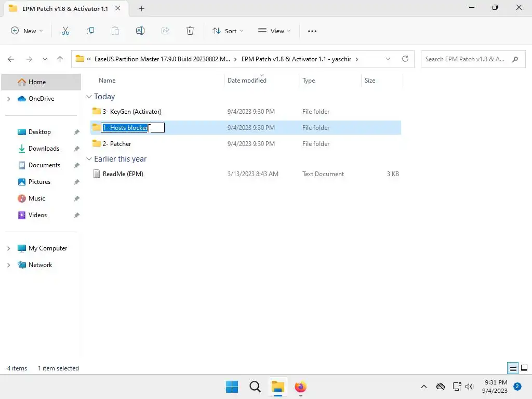Click the Paste clipboard icon

pos(115,31)
